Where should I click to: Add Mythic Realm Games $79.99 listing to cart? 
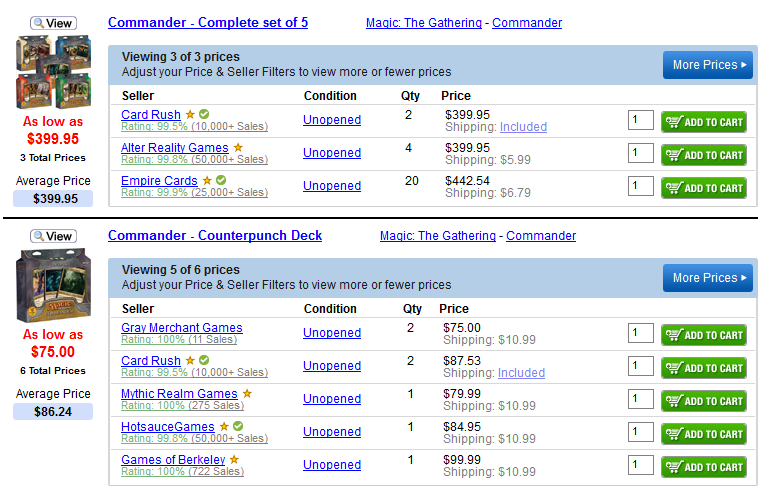[704, 401]
